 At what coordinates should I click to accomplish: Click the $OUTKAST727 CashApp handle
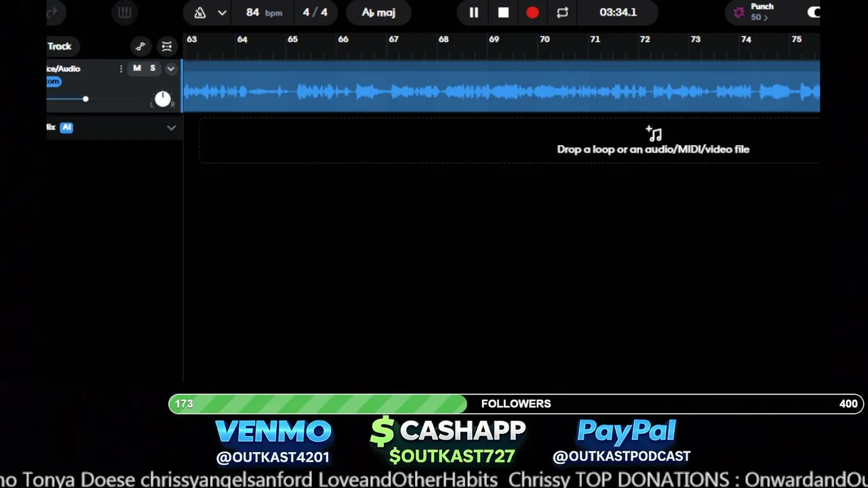coord(452,456)
